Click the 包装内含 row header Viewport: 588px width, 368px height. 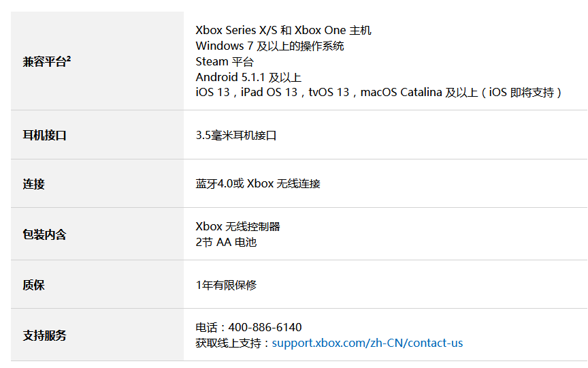45,234
